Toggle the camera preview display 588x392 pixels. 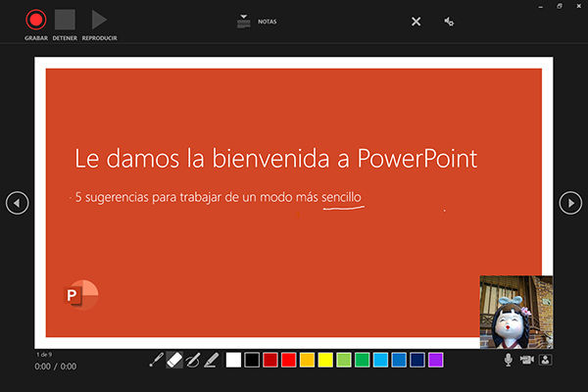(545, 360)
